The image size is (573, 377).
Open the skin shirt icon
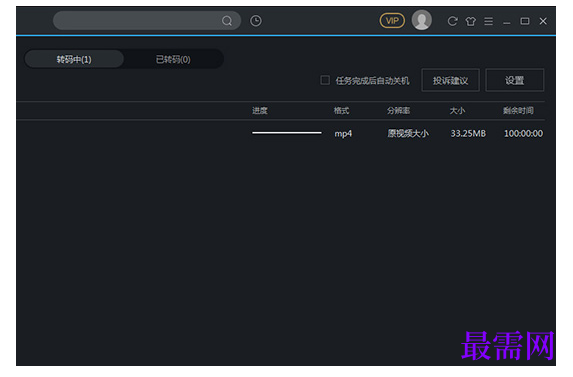pyautogui.click(x=471, y=22)
